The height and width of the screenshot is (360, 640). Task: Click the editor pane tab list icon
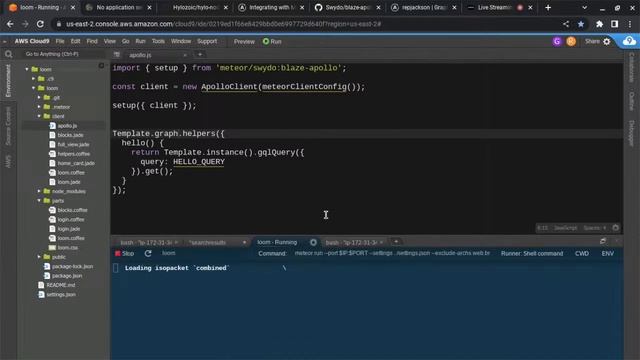[117, 54]
